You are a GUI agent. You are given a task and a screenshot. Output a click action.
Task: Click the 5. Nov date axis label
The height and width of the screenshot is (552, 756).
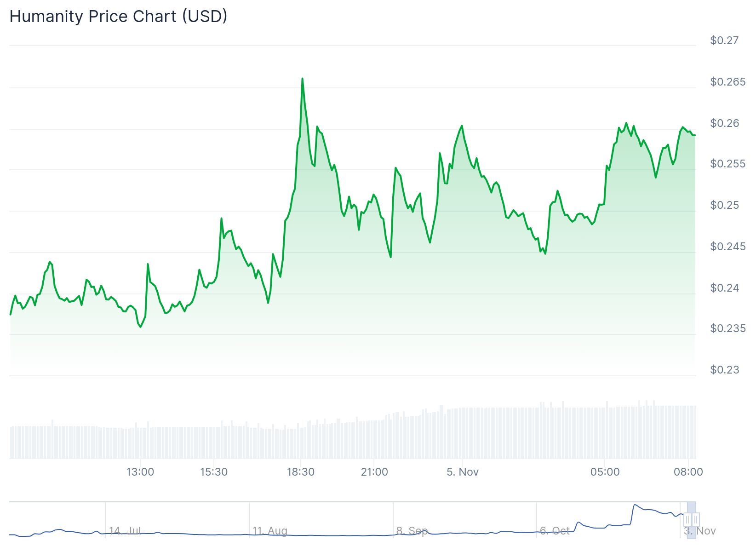[463, 472]
